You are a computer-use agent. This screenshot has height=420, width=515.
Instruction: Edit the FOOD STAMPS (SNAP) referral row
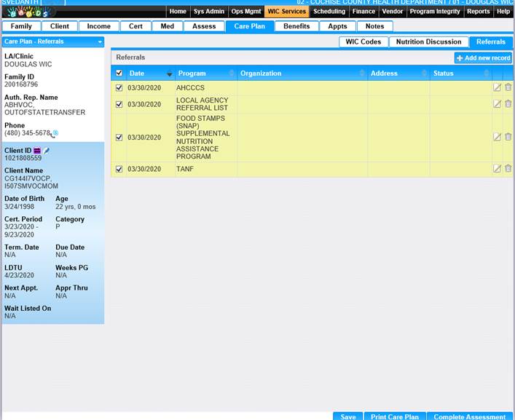point(497,137)
